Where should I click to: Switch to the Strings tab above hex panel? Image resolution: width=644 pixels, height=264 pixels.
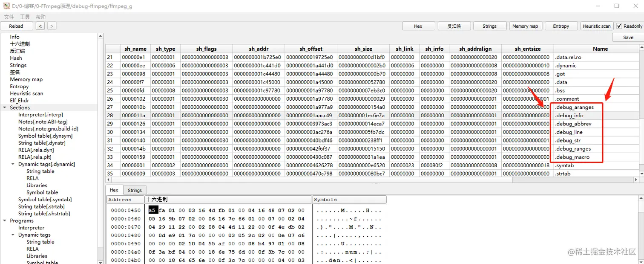135,190
